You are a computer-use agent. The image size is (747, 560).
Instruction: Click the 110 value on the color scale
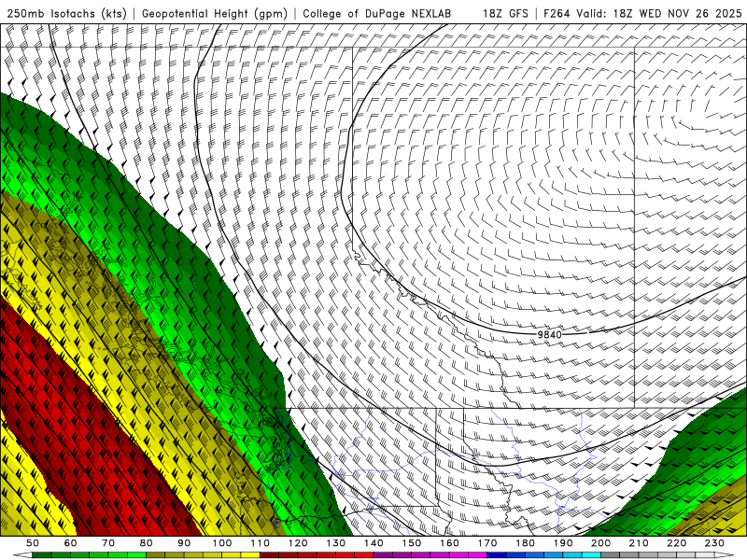coord(261,543)
